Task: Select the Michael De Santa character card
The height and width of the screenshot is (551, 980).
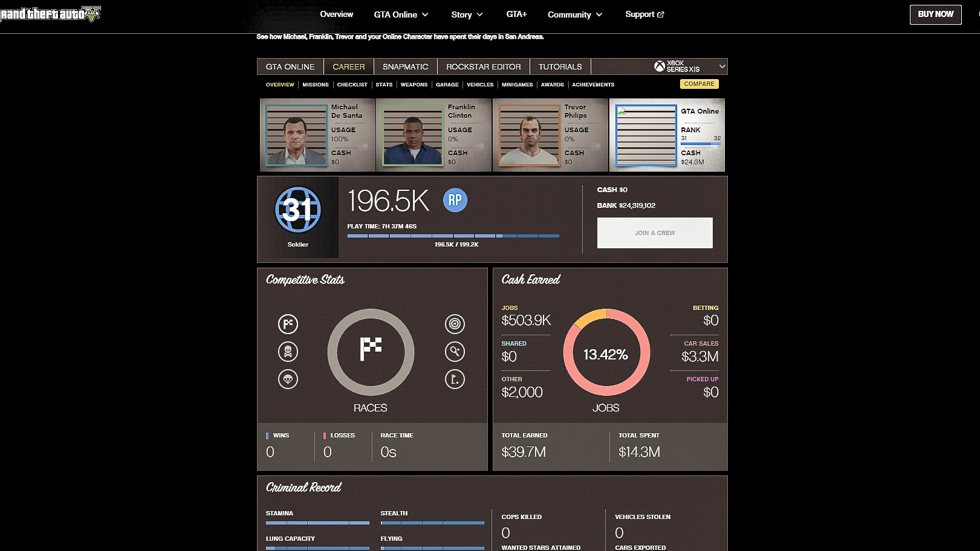Action: point(317,135)
